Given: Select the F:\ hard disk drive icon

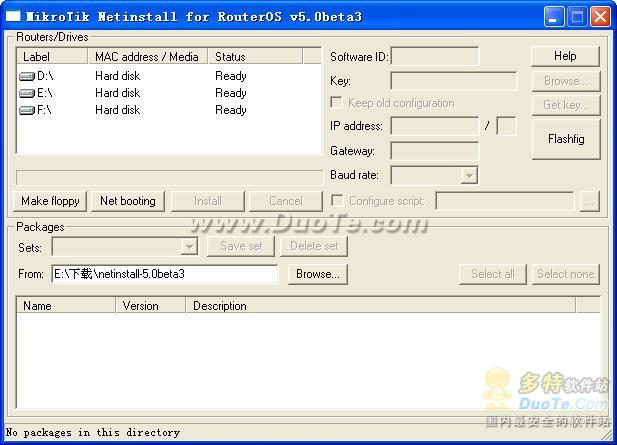Looking at the screenshot, I should point(27,110).
